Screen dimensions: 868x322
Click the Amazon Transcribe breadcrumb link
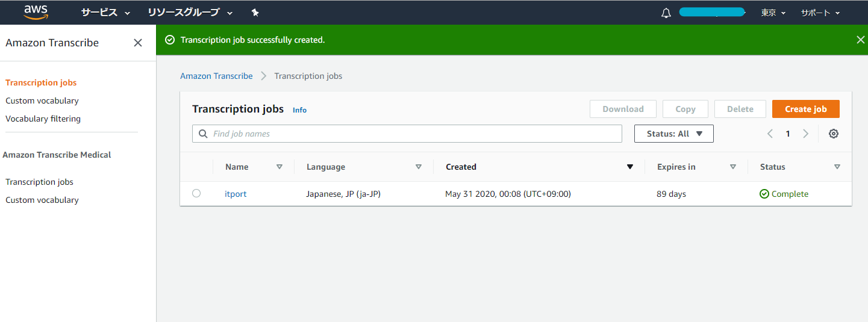click(x=216, y=76)
